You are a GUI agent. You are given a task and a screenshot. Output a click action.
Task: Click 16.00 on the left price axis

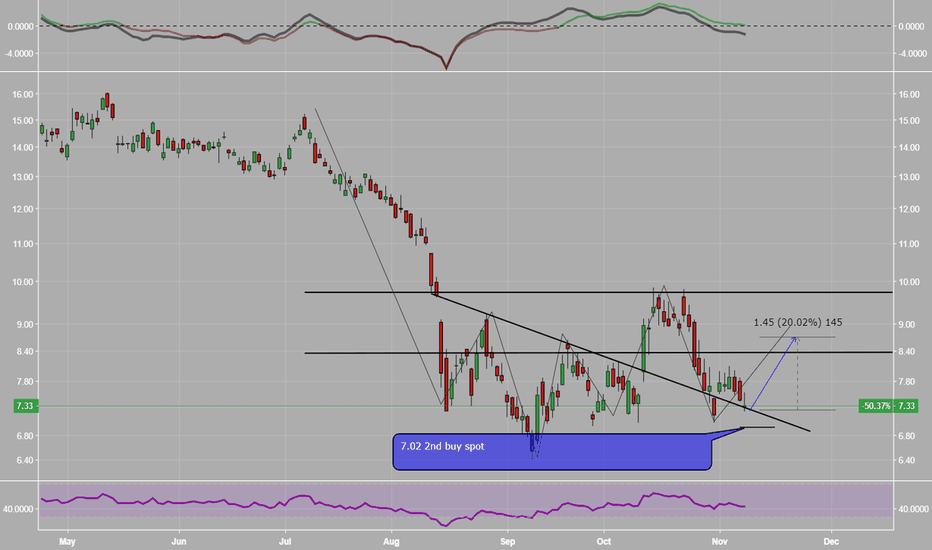(23, 94)
